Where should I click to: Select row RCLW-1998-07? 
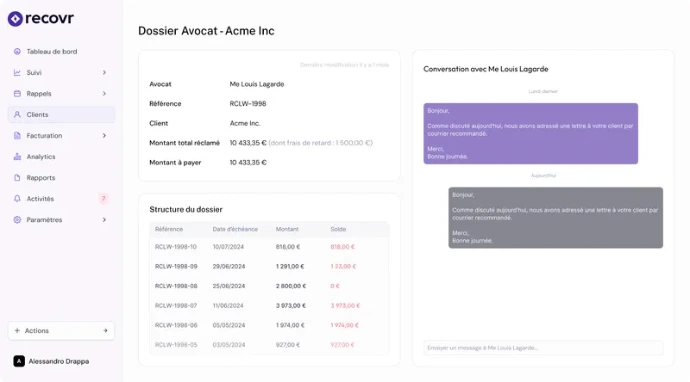[x=269, y=305]
